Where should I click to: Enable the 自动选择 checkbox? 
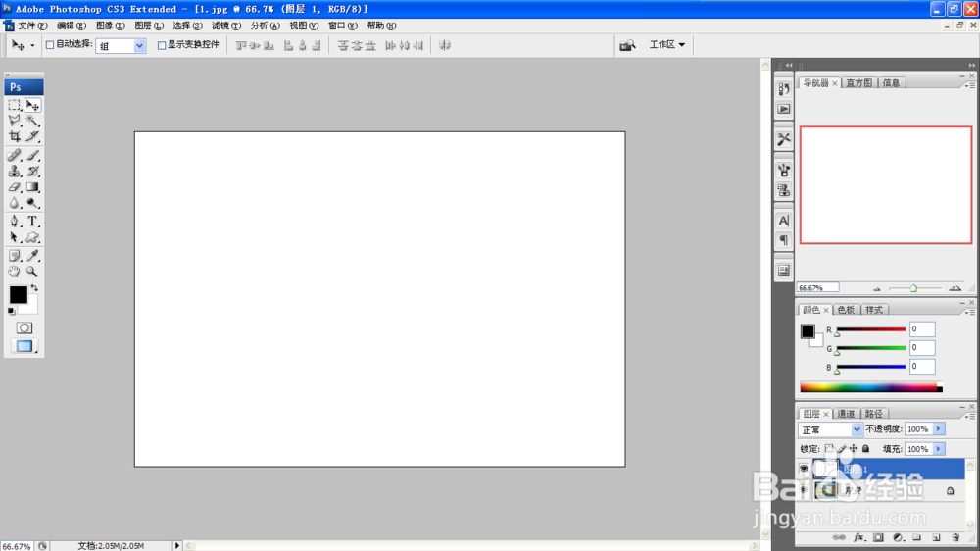pyautogui.click(x=49, y=45)
